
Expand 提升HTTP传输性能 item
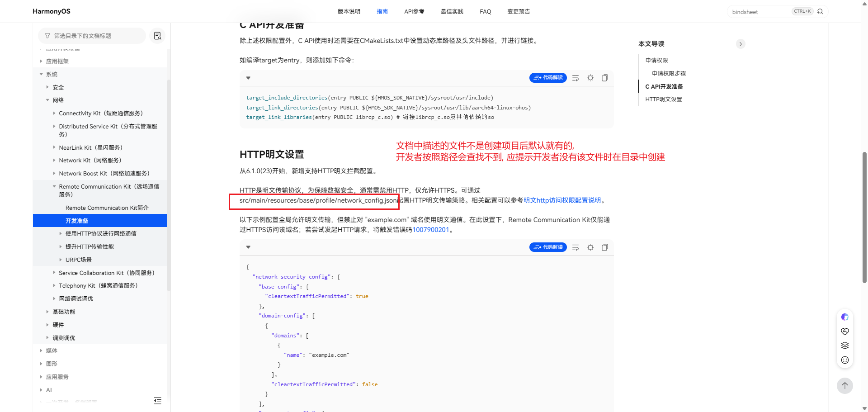coord(61,246)
